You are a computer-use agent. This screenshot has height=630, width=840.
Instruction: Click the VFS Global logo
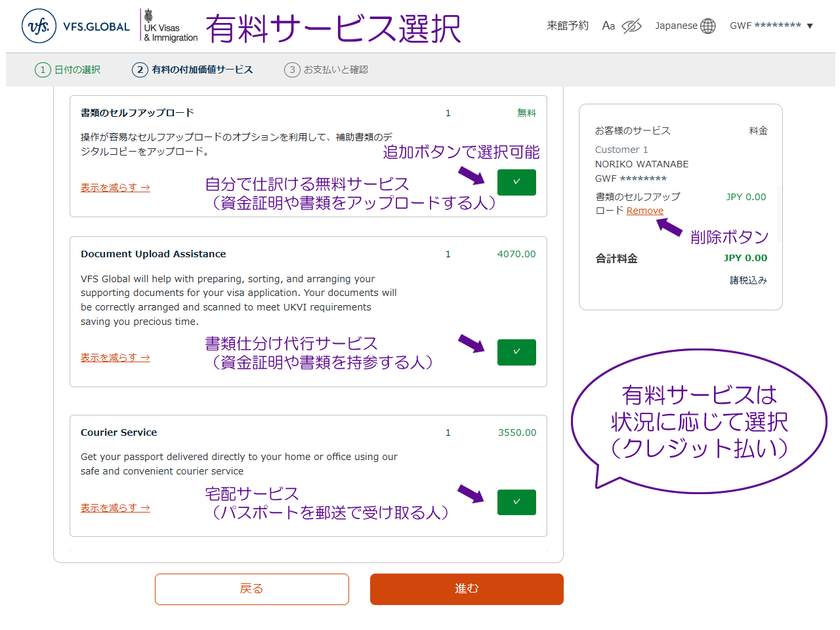point(75,26)
